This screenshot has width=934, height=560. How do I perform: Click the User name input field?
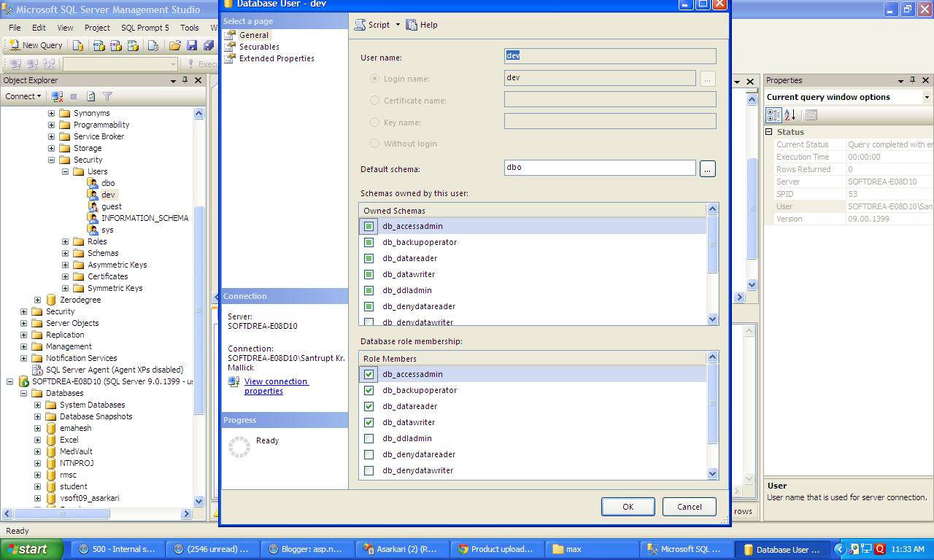click(610, 56)
